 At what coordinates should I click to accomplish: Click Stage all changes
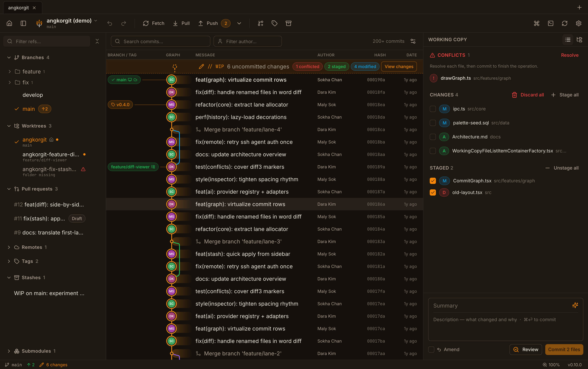[565, 95]
